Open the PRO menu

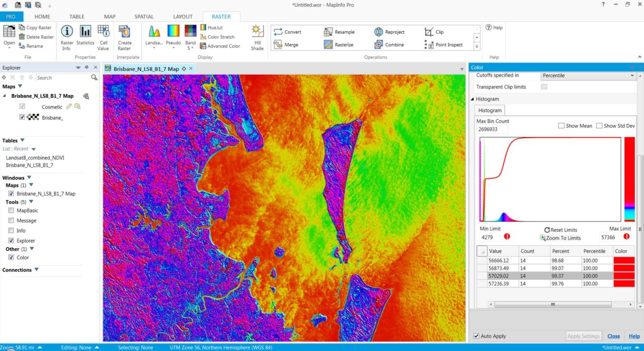tap(11, 16)
